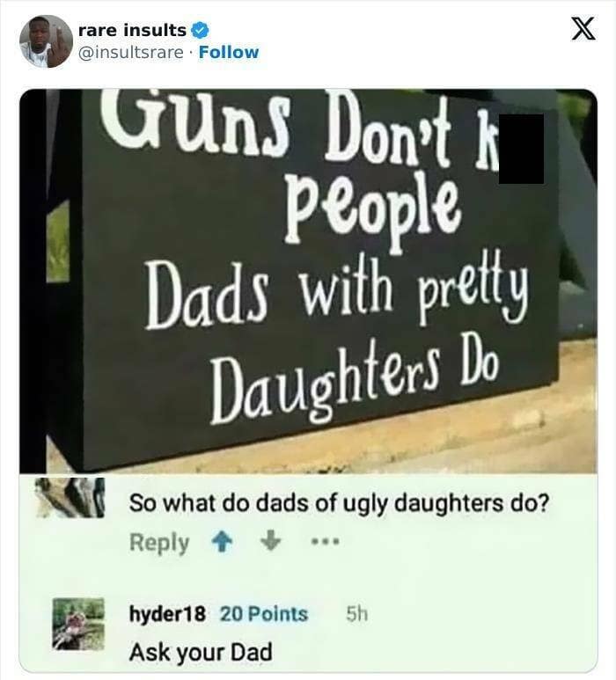
Task: Click the black censor box on sign
Action: tap(521, 149)
